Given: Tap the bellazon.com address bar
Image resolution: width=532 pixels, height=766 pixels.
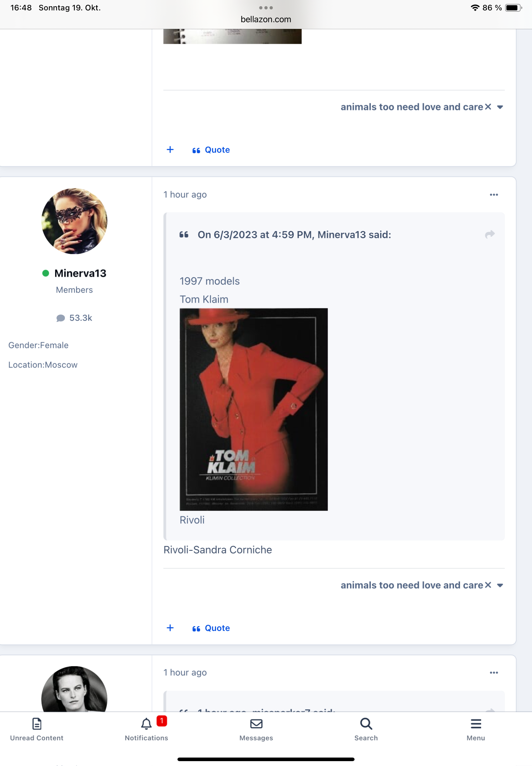Looking at the screenshot, I should [x=266, y=19].
